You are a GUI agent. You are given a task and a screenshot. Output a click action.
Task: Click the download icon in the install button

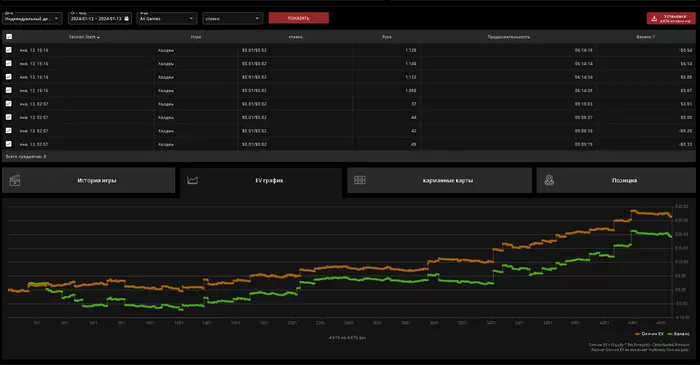654,18
